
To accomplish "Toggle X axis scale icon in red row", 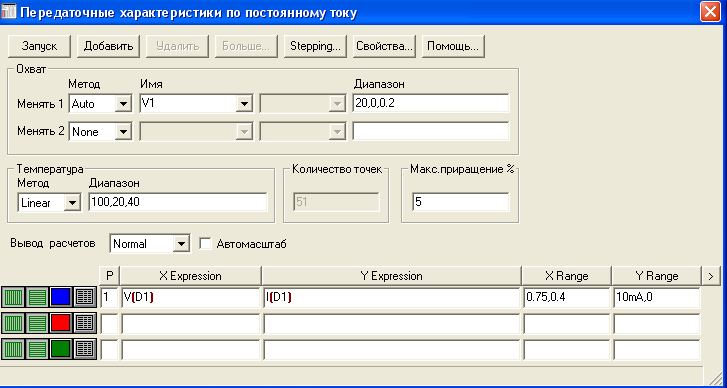I will [14, 323].
